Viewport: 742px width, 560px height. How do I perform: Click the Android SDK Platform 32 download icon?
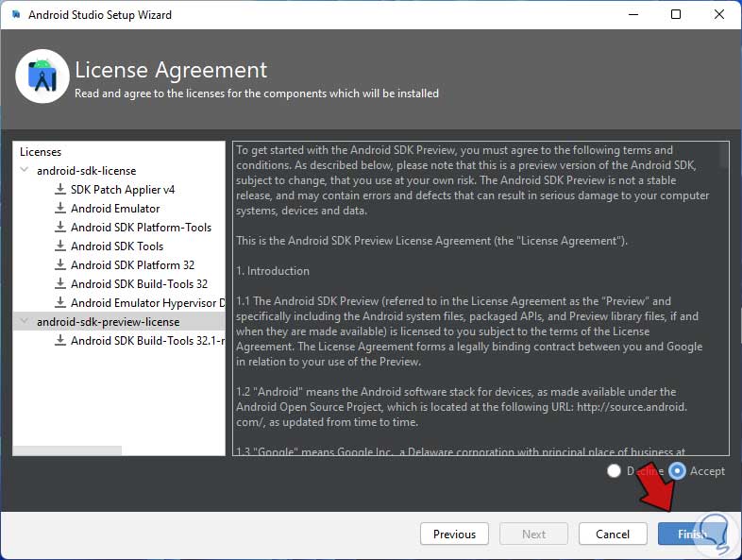(x=60, y=265)
